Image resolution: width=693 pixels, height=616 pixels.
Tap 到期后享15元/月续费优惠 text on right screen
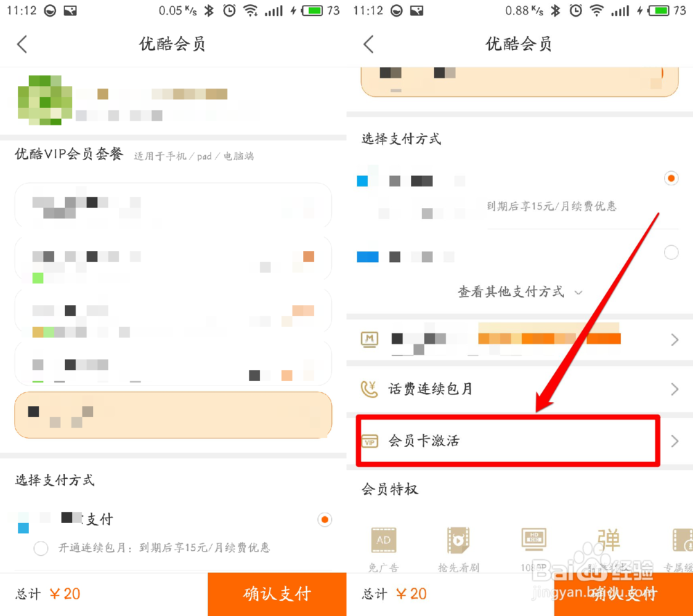[x=552, y=206]
